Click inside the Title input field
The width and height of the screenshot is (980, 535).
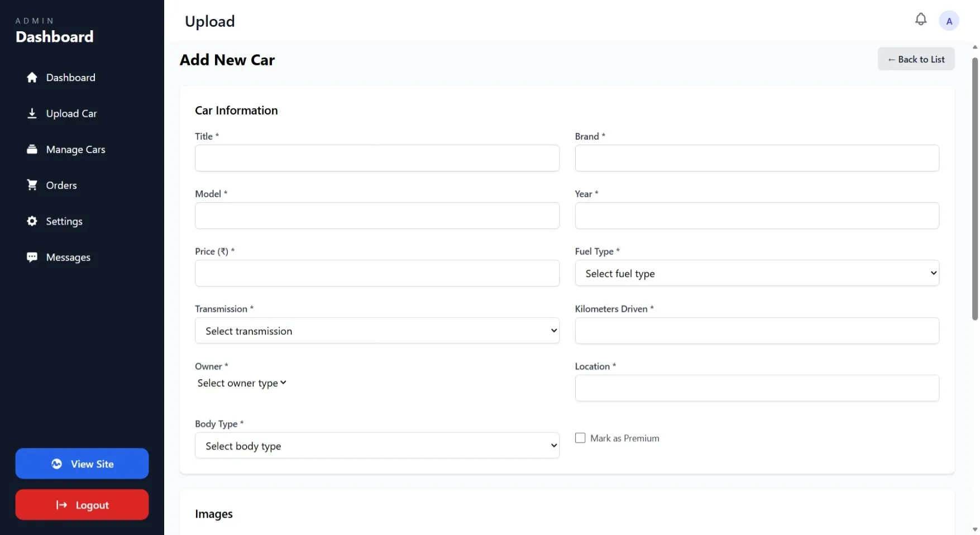[x=377, y=158]
